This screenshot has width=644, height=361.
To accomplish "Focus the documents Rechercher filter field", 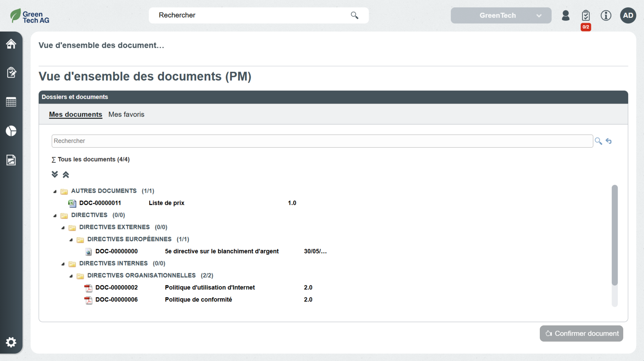I will point(322,141).
